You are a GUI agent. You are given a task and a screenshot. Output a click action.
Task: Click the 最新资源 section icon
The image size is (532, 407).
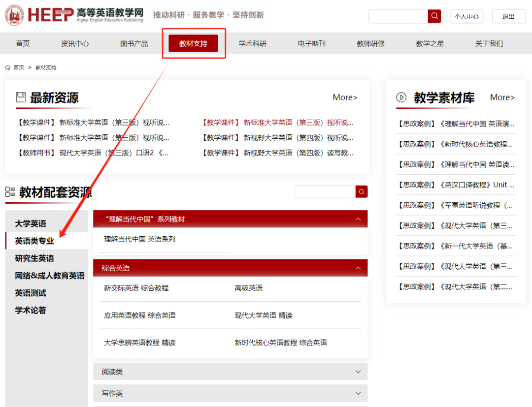coord(21,97)
